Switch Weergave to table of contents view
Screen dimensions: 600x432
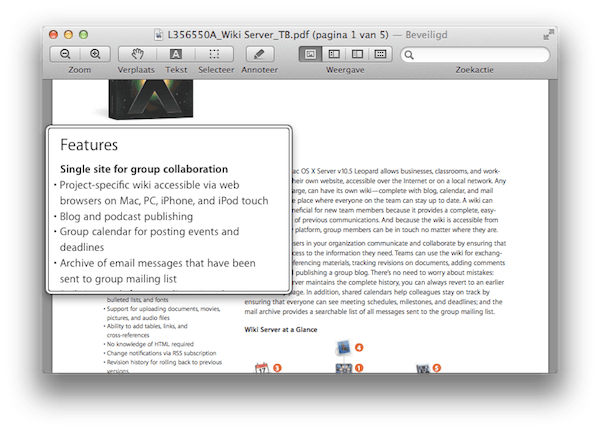[357, 54]
